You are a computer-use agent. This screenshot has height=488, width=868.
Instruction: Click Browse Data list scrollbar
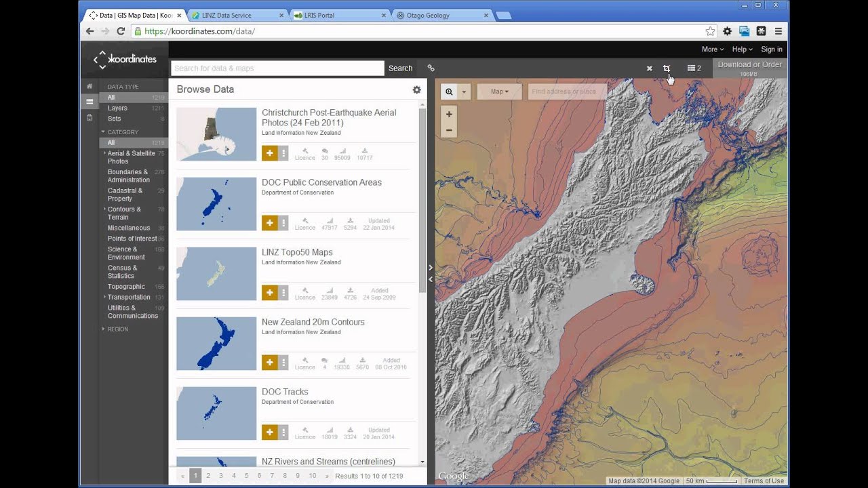[x=422, y=201]
